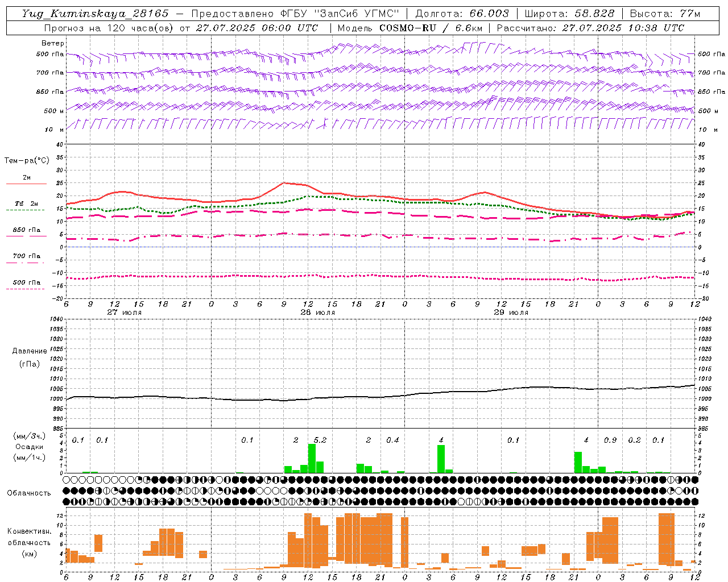This screenshot has height=582, width=728.
Task: Click the Облачность cloud cover label
Action: click(29, 493)
